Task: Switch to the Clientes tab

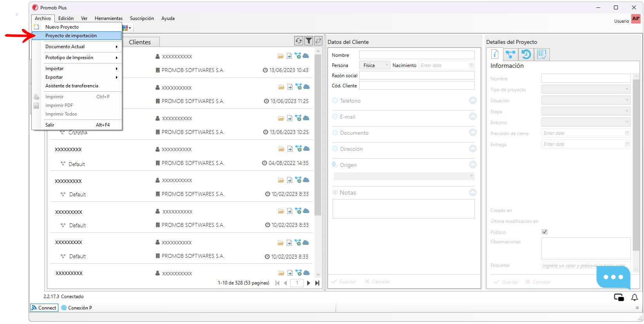Action: pyautogui.click(x=140, y=42)
